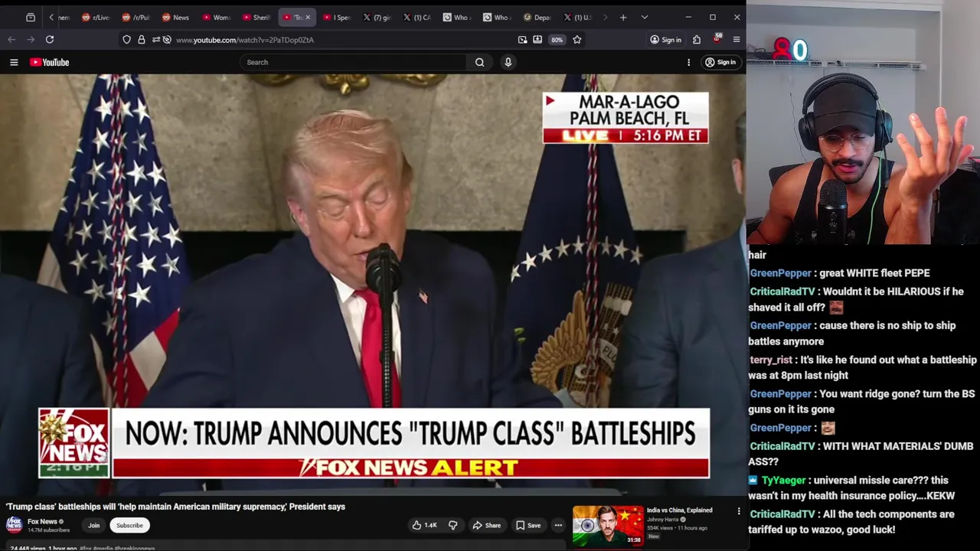Image resolution: width=980 pixels, height=551 pixels.
Task: Click username terry_rist in chat
Action: click(771, 360)
